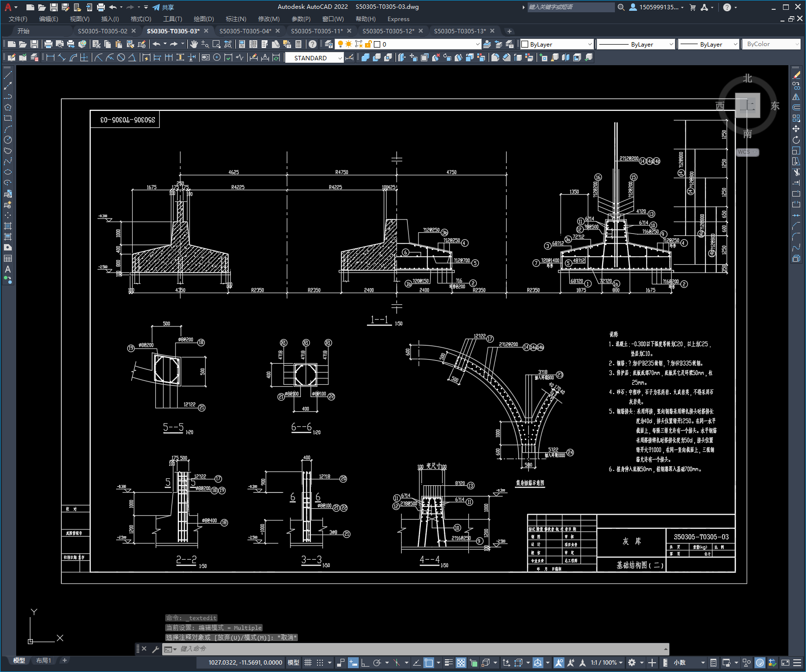806x672 pixels.
Task: Click the keyword search box in title bar
Action: 571,7
